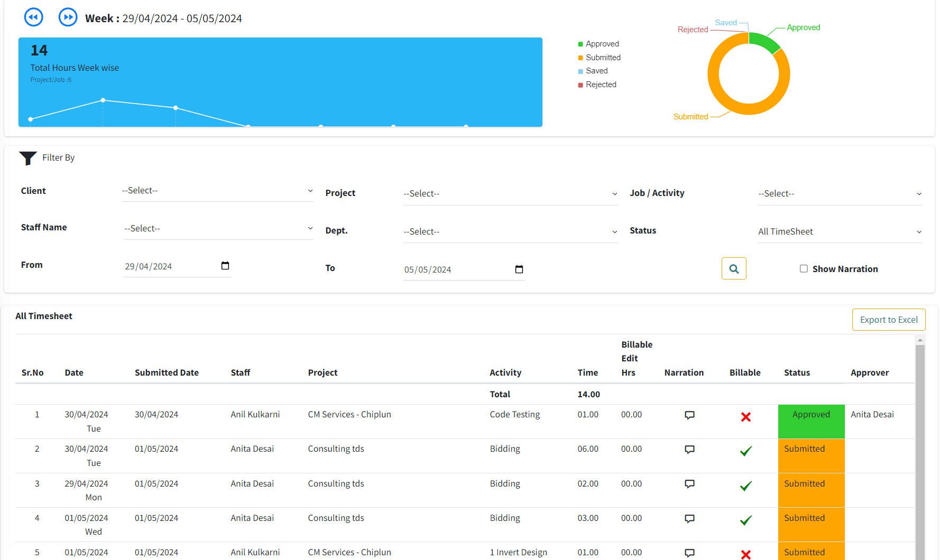Screen dimensions: 940x560
Task: Open the Status dropdown showing All TimeSheet
Action: click(840, 232)
